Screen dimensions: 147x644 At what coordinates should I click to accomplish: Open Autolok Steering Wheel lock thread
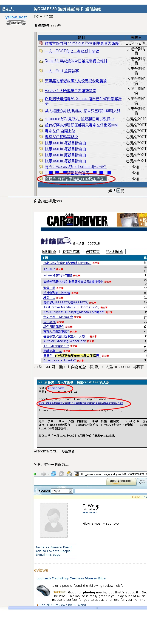tap(65, 341)
